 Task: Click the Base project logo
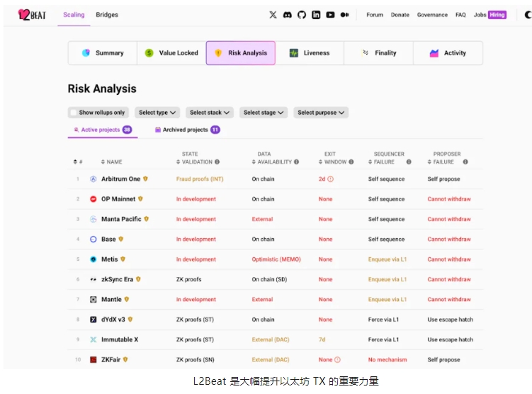(x=94, y=239)
